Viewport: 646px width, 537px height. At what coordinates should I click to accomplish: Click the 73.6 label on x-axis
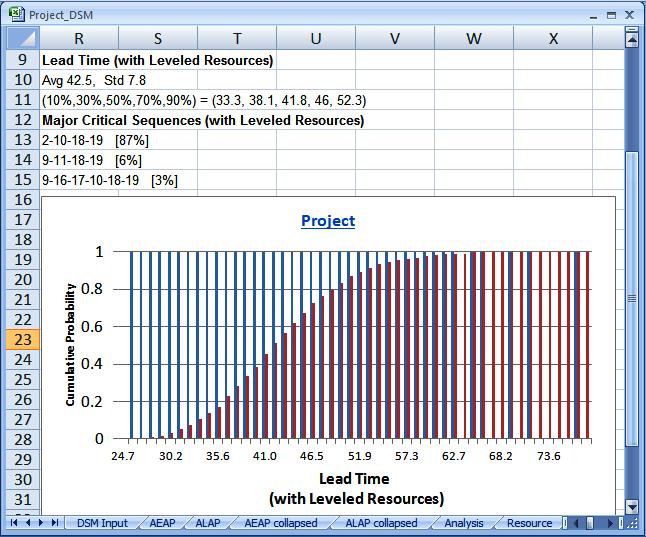click(x=549, y=456)
